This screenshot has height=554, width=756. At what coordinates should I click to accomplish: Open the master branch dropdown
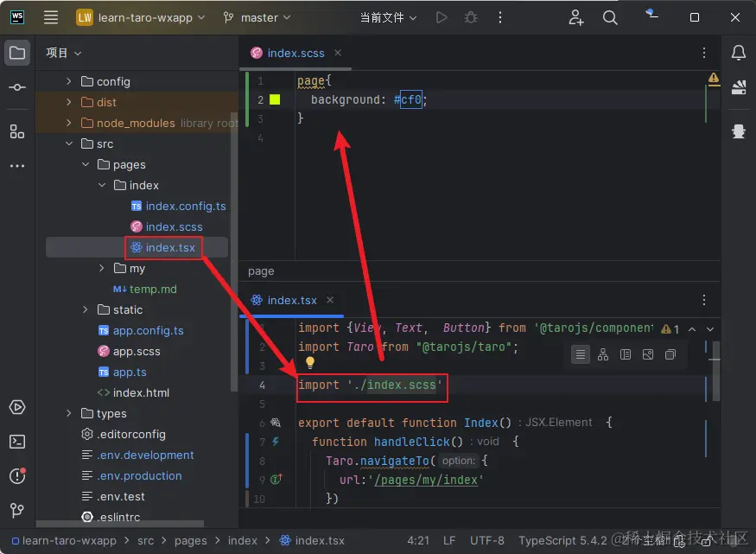coord(257,18)
